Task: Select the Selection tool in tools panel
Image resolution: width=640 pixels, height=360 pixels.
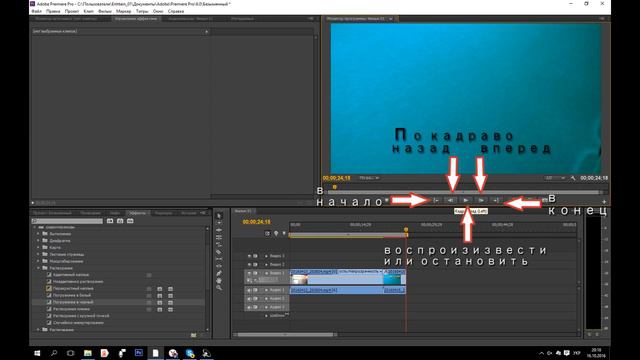Action: pyautogui.click(x=219, y=216)
